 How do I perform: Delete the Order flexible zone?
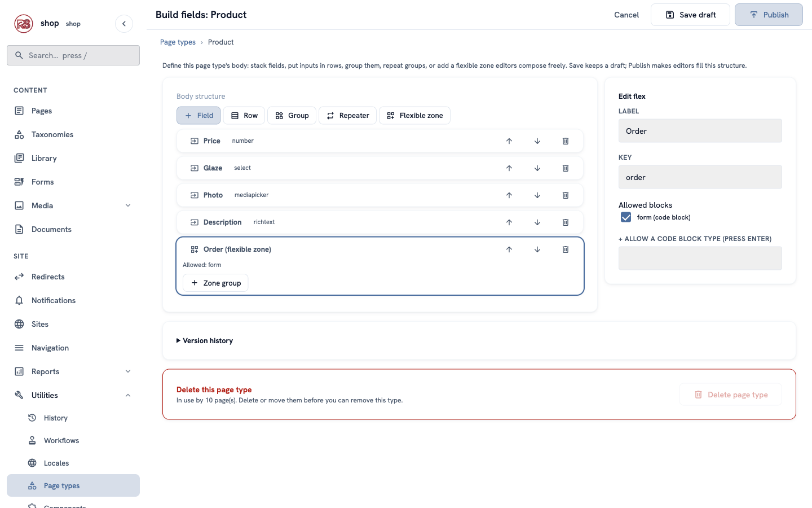coord(566,249)
